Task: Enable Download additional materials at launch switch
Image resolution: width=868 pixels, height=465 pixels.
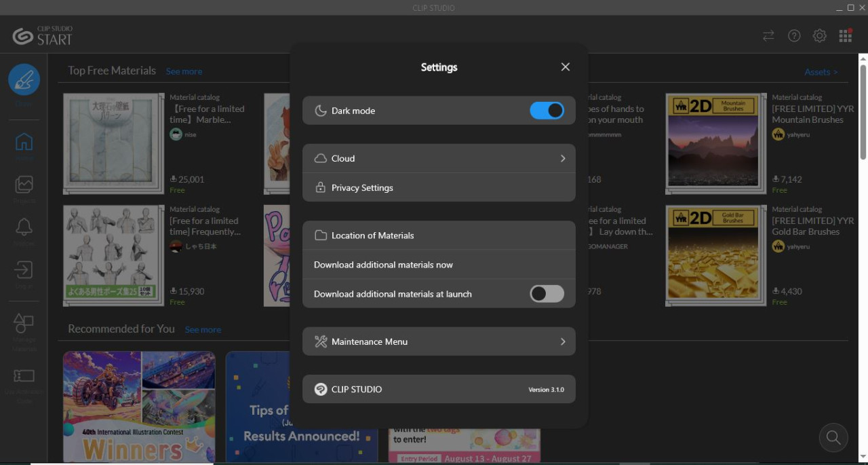Action: 547,293
